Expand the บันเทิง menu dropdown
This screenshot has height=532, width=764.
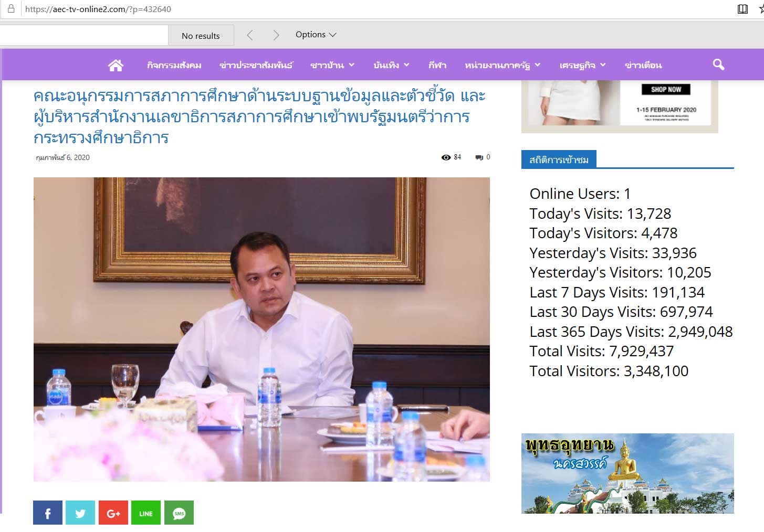[391, 65]
